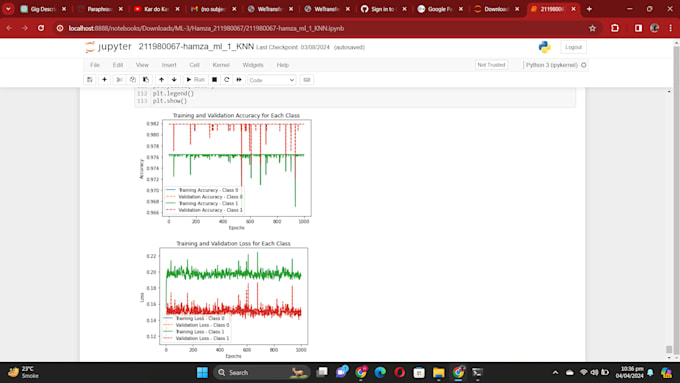Open a new browser tab
The height and width of the screenshot is (383, 680).
point(589,9)
